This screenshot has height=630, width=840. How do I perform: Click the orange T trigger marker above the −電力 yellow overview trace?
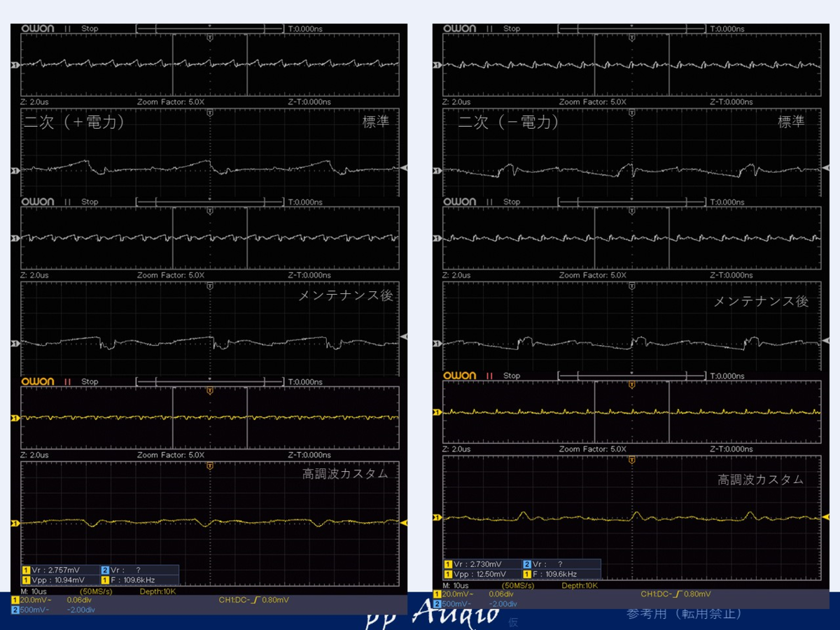pos(632,386)
